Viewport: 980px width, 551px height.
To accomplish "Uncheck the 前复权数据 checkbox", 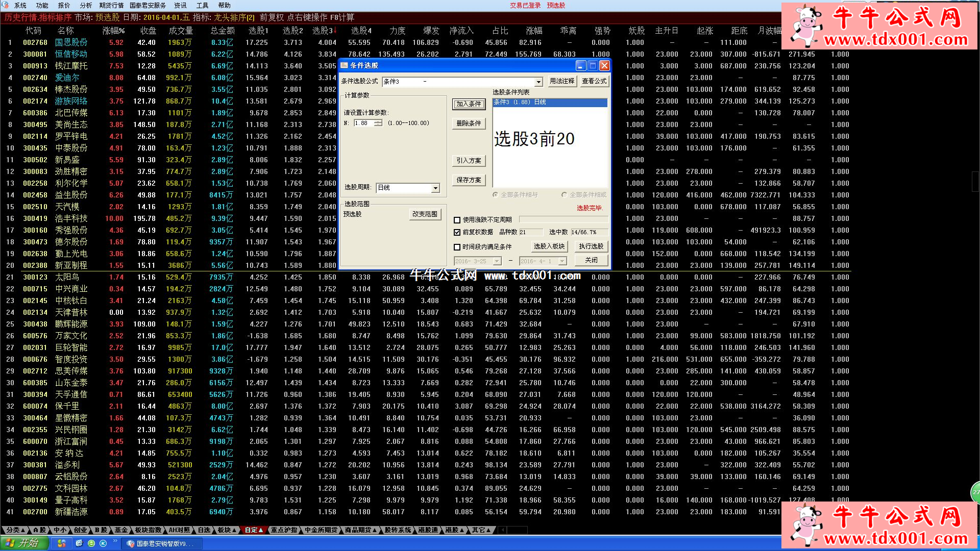I will pos(457,232).
